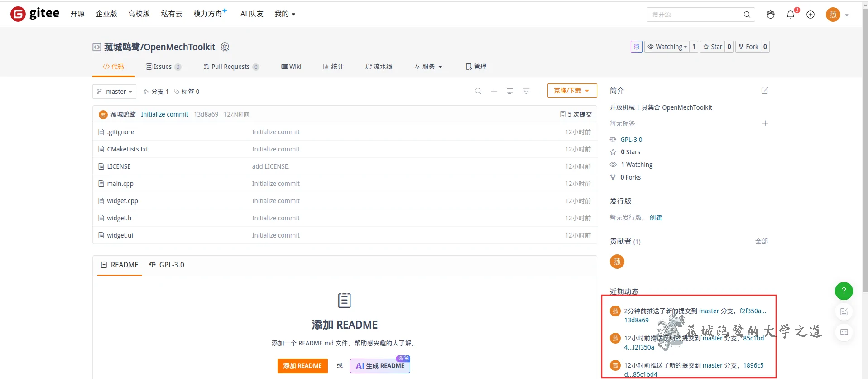The image size is (868, 379).
Task: Click the notification bell icon
Action: pyautogui.click(x=790, y=15)
